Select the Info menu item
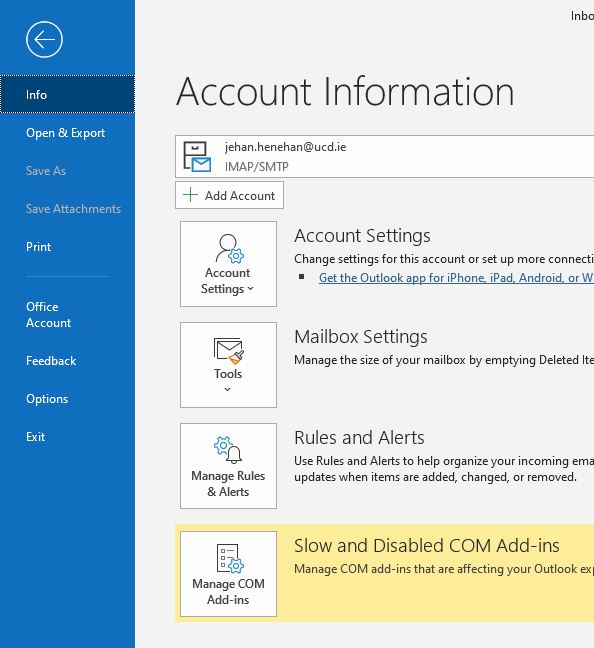Image resolution: width=594 pixels, height=648 pixels. (67, 94)
